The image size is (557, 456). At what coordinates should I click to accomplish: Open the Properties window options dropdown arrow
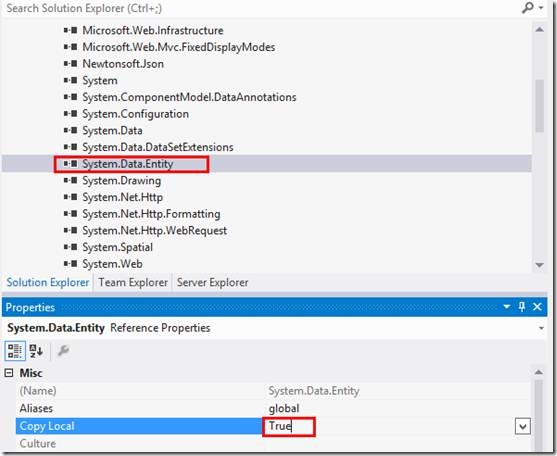click(x=507, y=306)
